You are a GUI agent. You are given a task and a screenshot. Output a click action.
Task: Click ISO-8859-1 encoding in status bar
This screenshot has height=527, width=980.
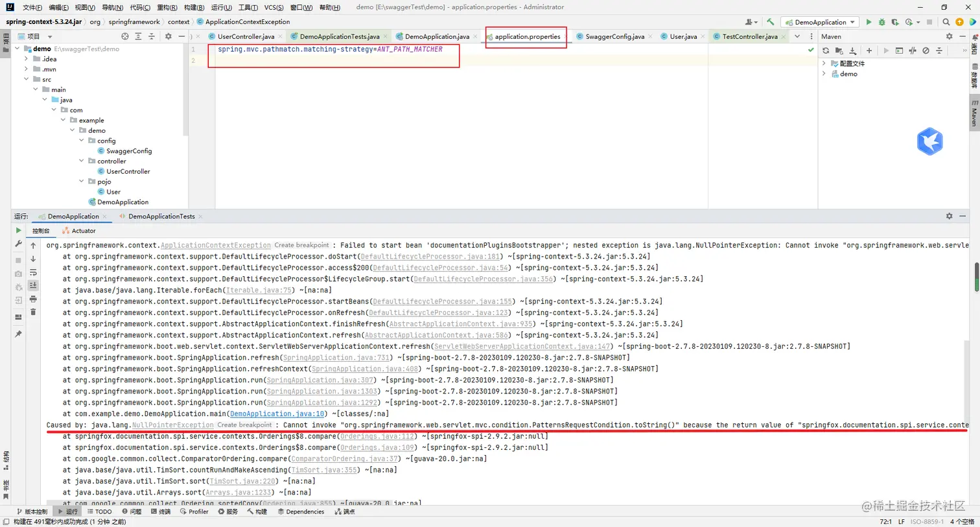pos(927,521)
